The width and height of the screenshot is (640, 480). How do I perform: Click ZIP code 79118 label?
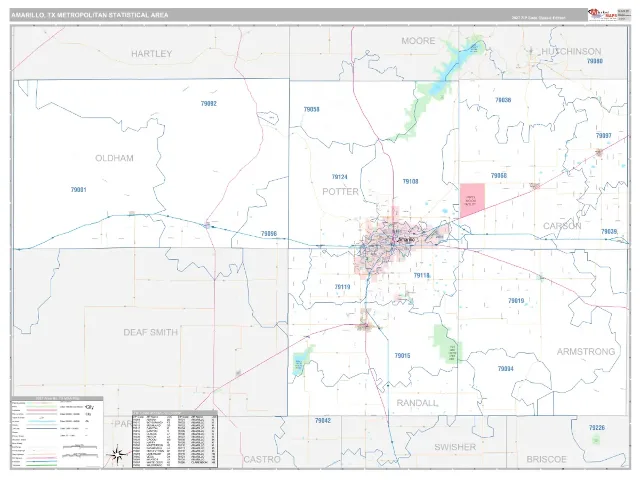(422, 276)
